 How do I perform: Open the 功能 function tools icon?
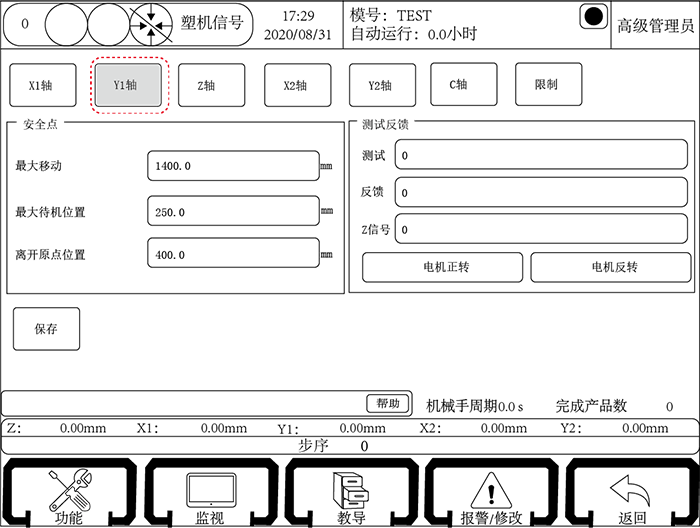[x=70, y=490]
